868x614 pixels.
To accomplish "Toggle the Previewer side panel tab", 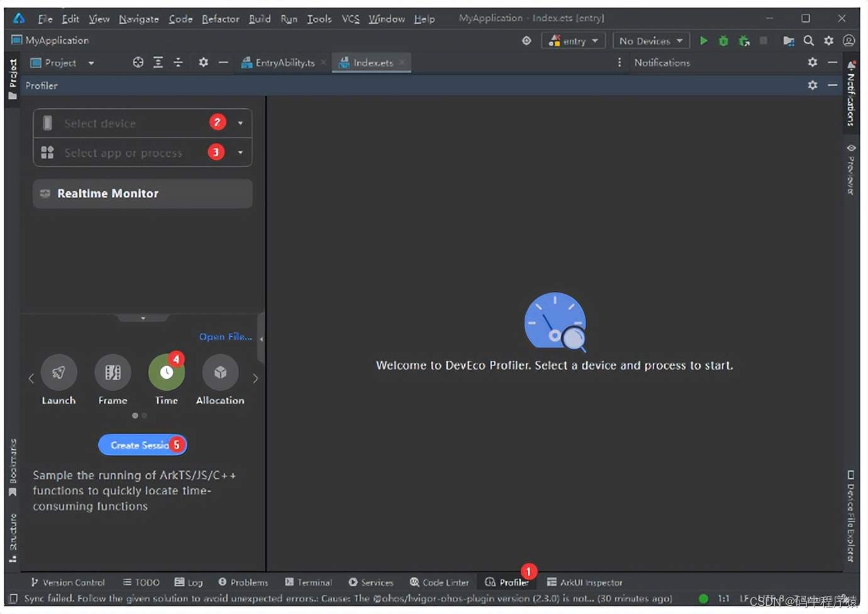I will pos(851,169).
